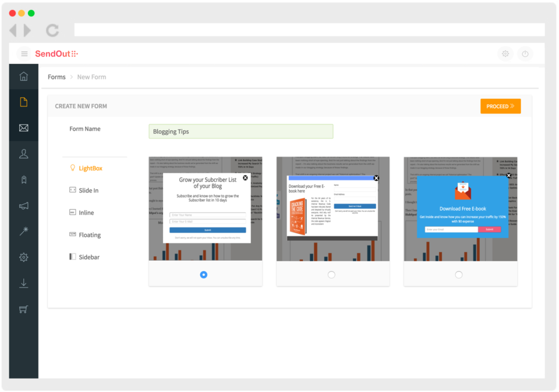Pick the Download Free E-book template radio button
The height and width of the screenshot is (392, 559).
(x=460, y=274)
